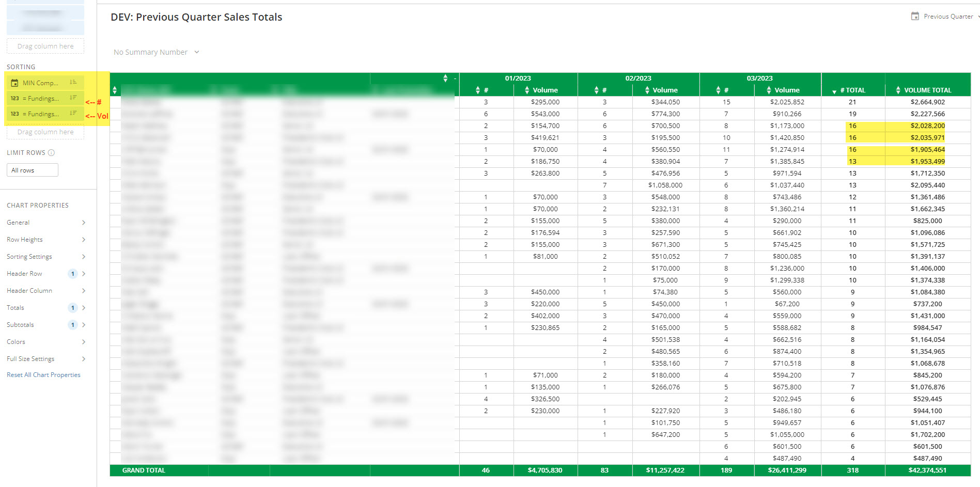The height and width of the screenshot is (487, 980).
Task: Click the sort arrows on the Volume Total header
Action: coord(898,90)
